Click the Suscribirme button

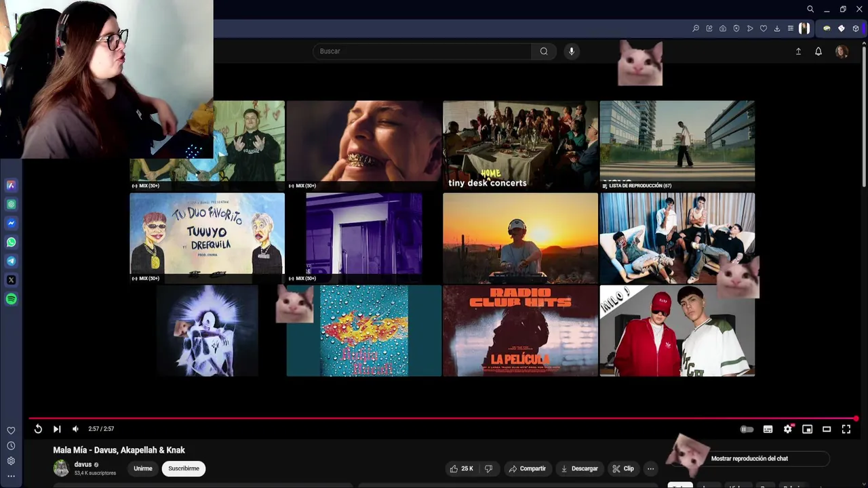(x=184, y=468)
